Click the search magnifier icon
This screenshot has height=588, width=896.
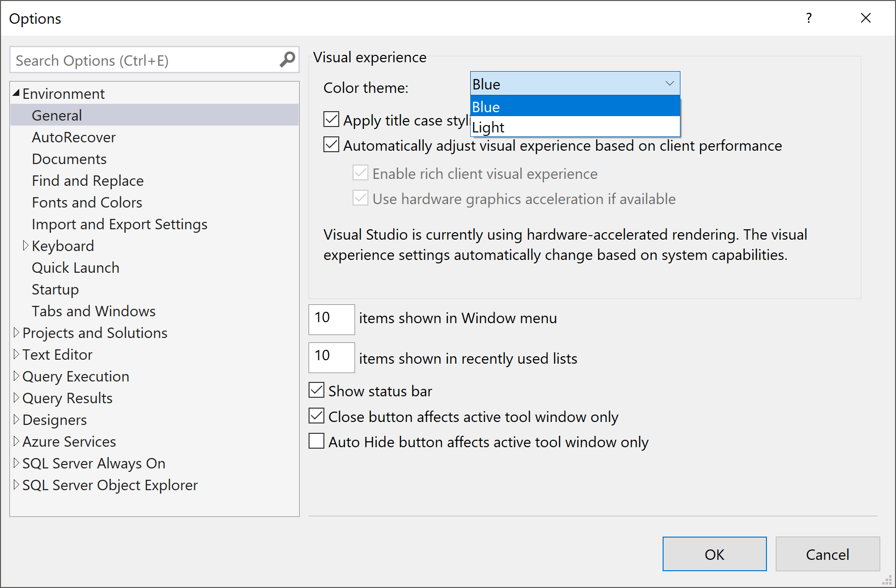coord(287,60)
